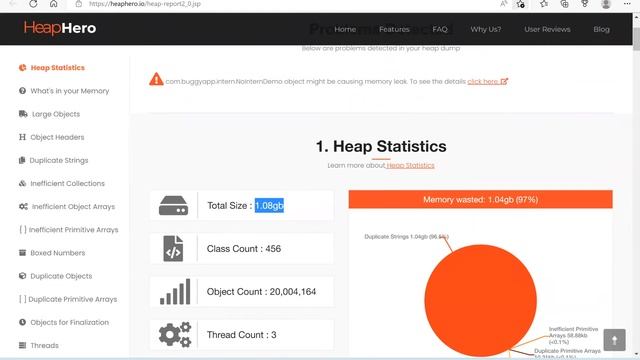Click the external link icon after click here

(504, 81)
